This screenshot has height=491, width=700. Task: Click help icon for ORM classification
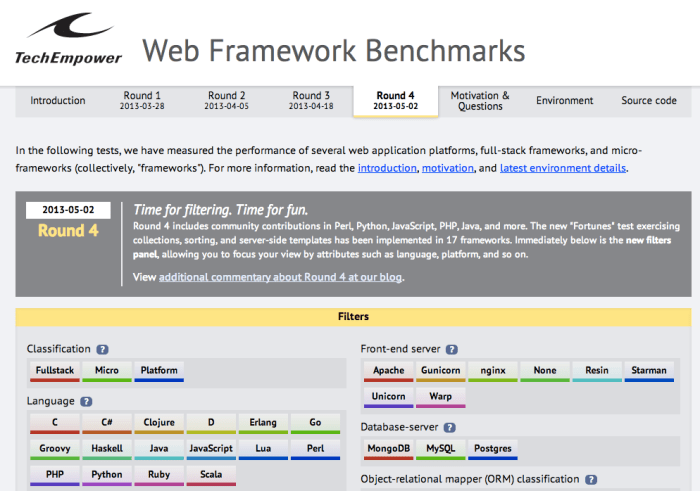pyautogui.click(x=591, y=479)
